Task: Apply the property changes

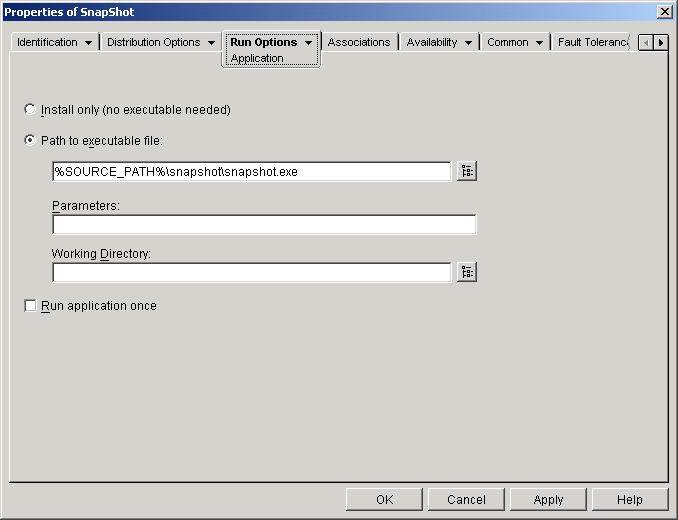Action: (x=548, y=500)
